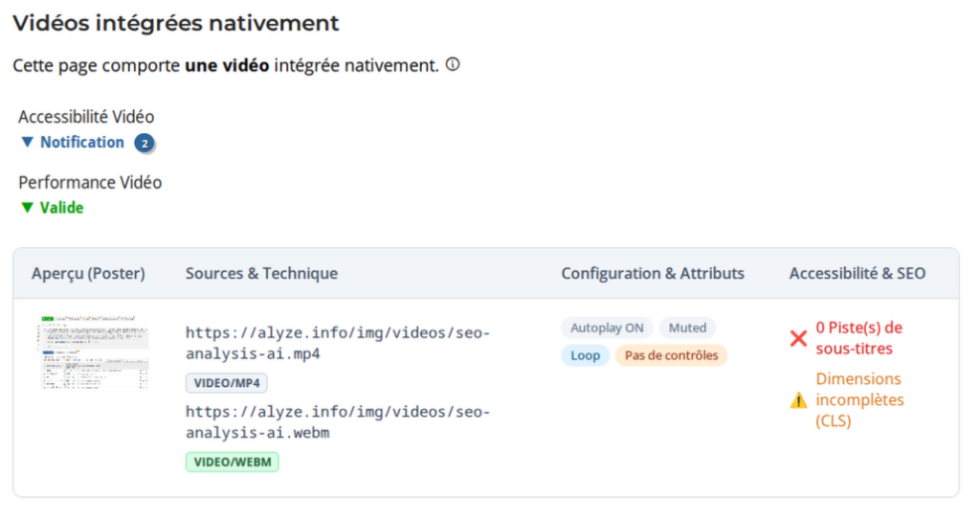Click the Loop attribute tag
The image size is (980, 522).
pyautogui.click(x=585, y=355)
